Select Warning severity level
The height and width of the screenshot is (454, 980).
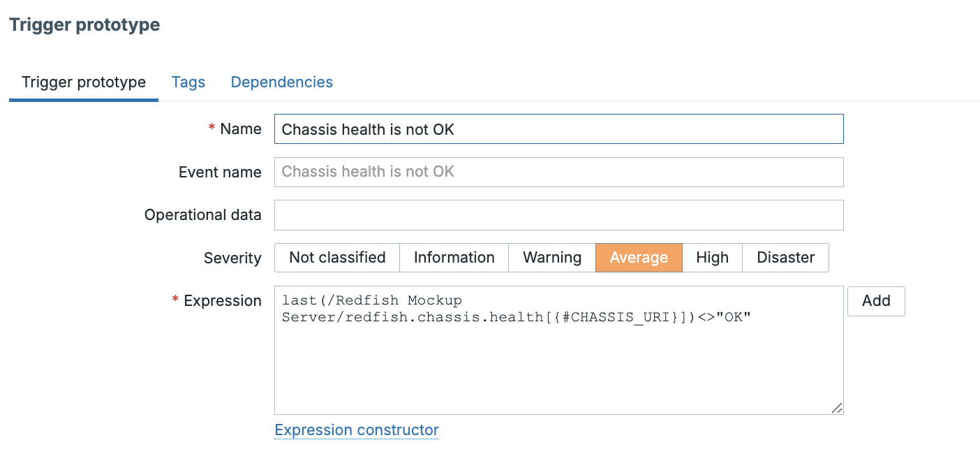tap(551, 258)
